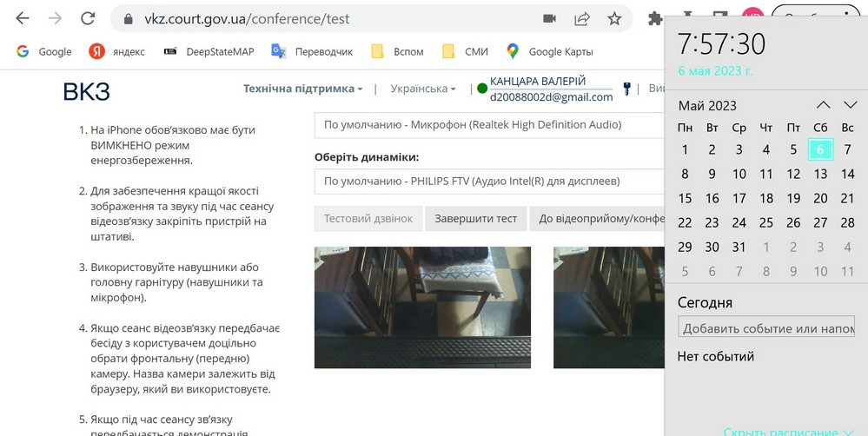This screenshot has width=868, height=436.
Task: Open the Яндекс bookmark
Action: pos(116,51)
